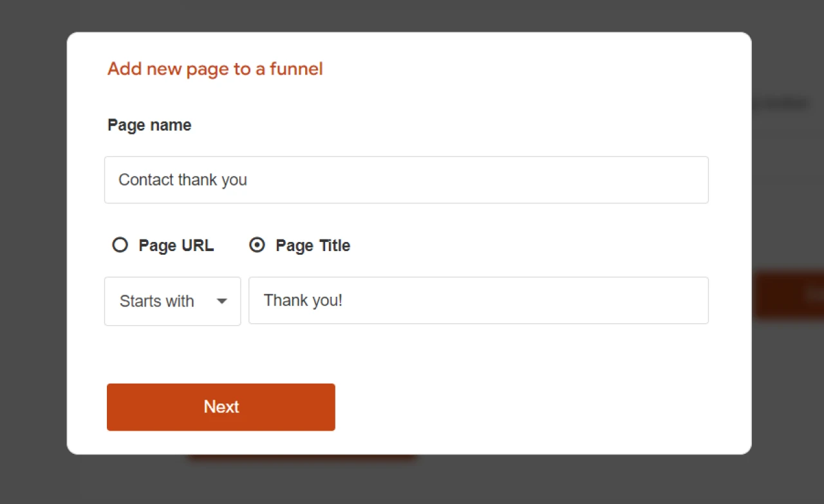Click empty right end of Page name field

tap(644, 180)
